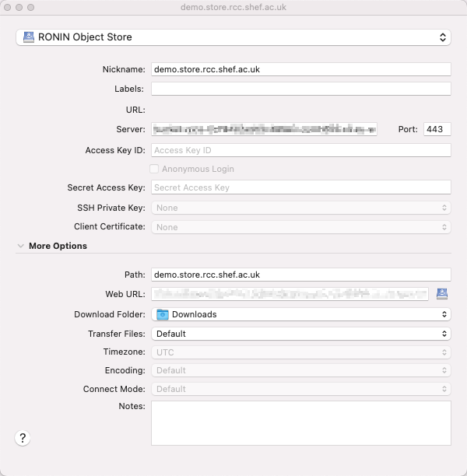Focus the Access Key ID field
The image size is (467, 476).
300,150
